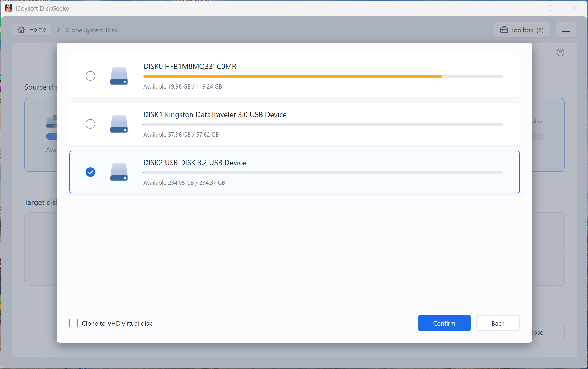Open the Toolbox (8) button
The height and width of the screenshot is (369, 588).
tap(522, 30)
